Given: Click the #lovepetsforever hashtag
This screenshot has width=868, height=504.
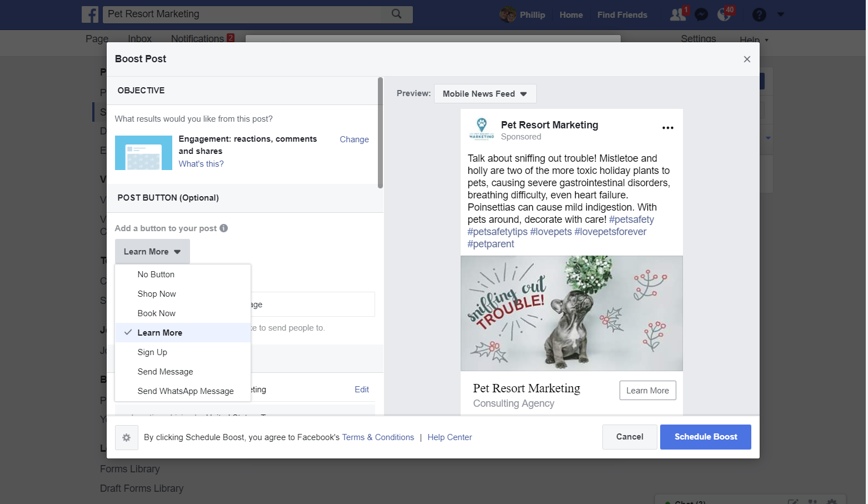Looking at the screenshot, I should click(x=610, y=232).
